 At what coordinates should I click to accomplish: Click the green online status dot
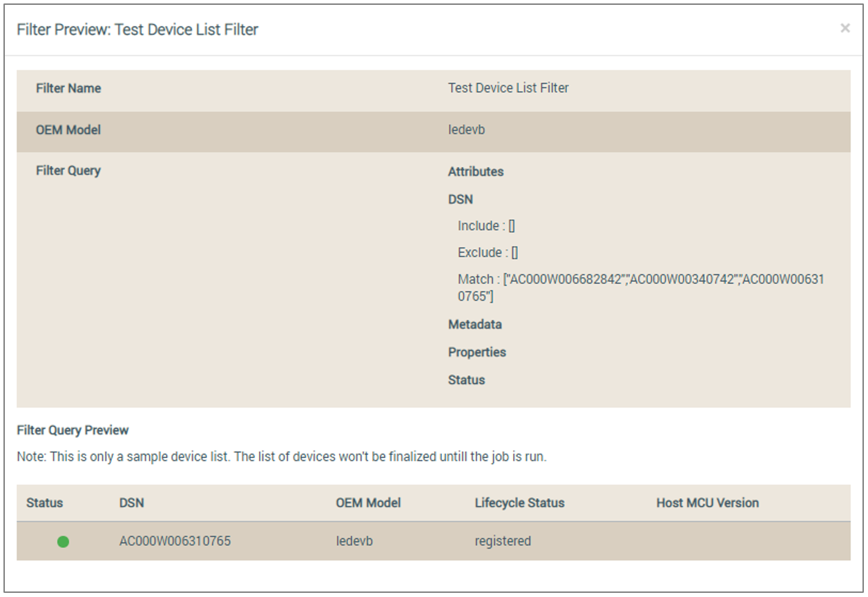point(63,542)
